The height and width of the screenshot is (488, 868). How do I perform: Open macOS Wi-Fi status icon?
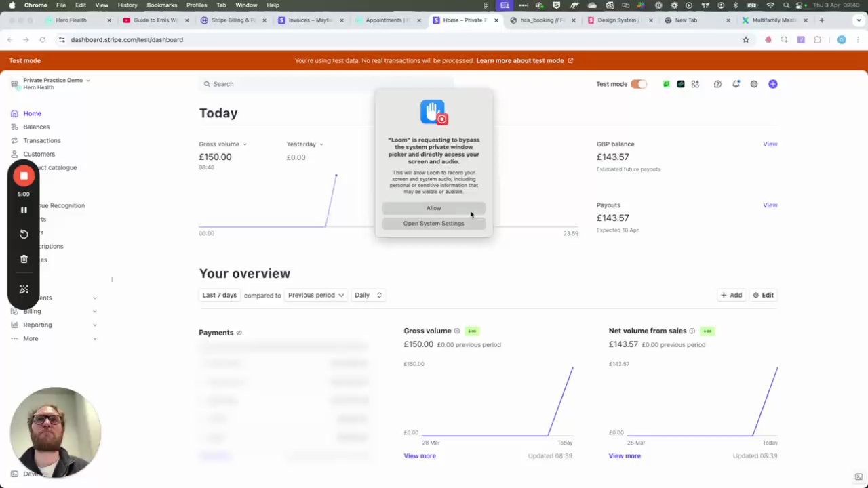(770, 5)
